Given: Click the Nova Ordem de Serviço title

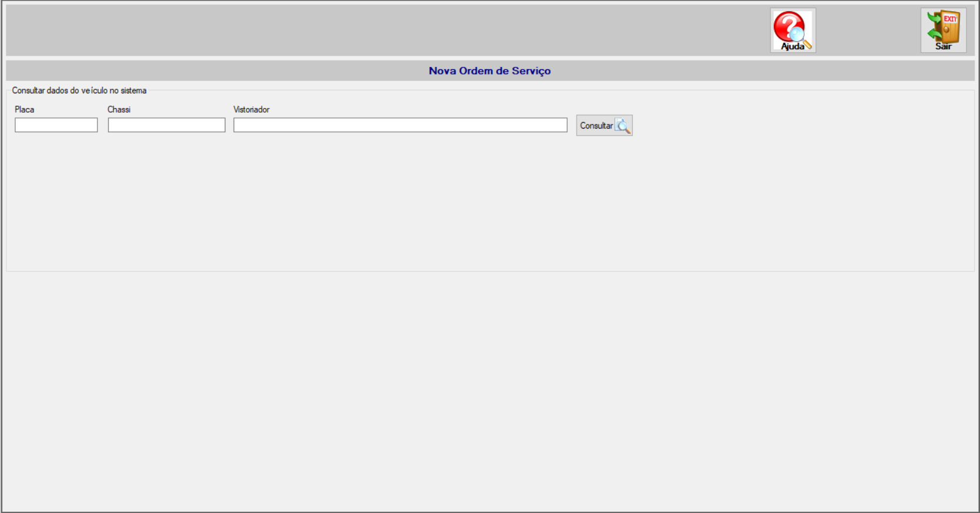Looking at the screenshot, I should [490, 70].
